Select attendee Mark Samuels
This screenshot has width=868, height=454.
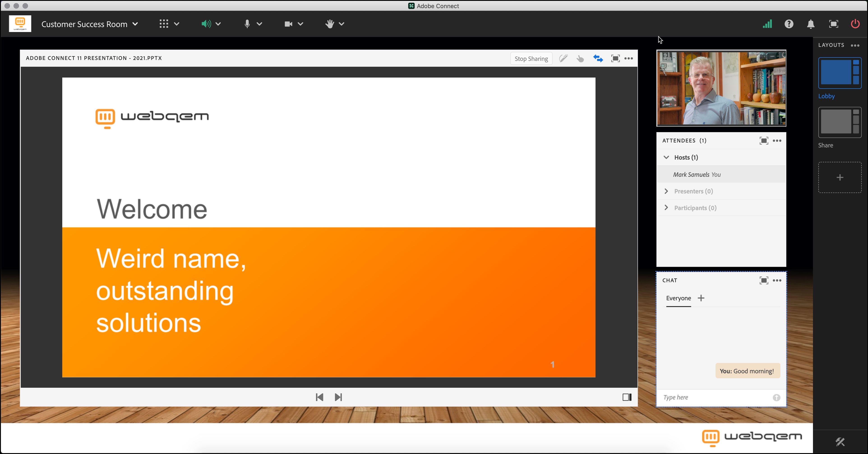click(721, 174)
